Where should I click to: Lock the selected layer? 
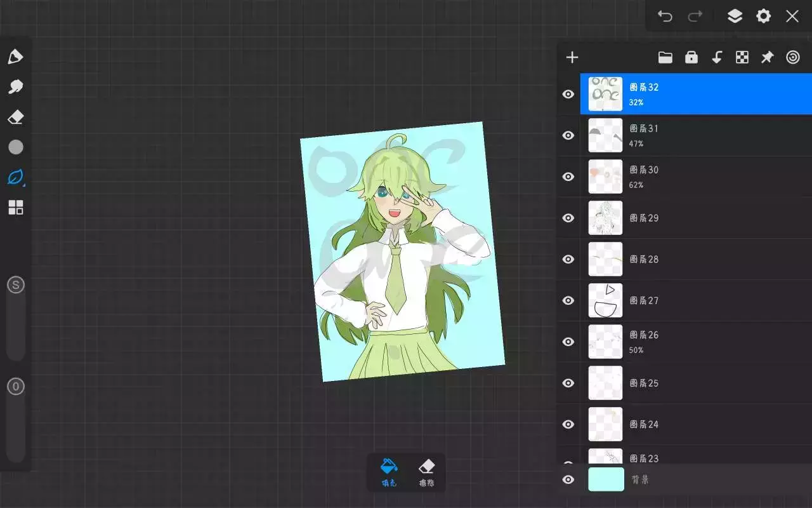click(x=691, y=58)
